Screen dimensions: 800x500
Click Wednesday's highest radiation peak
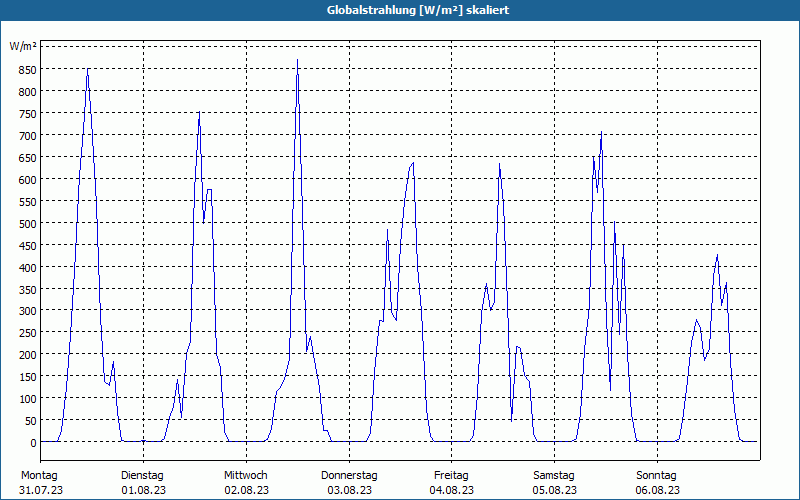click(297, 60)
